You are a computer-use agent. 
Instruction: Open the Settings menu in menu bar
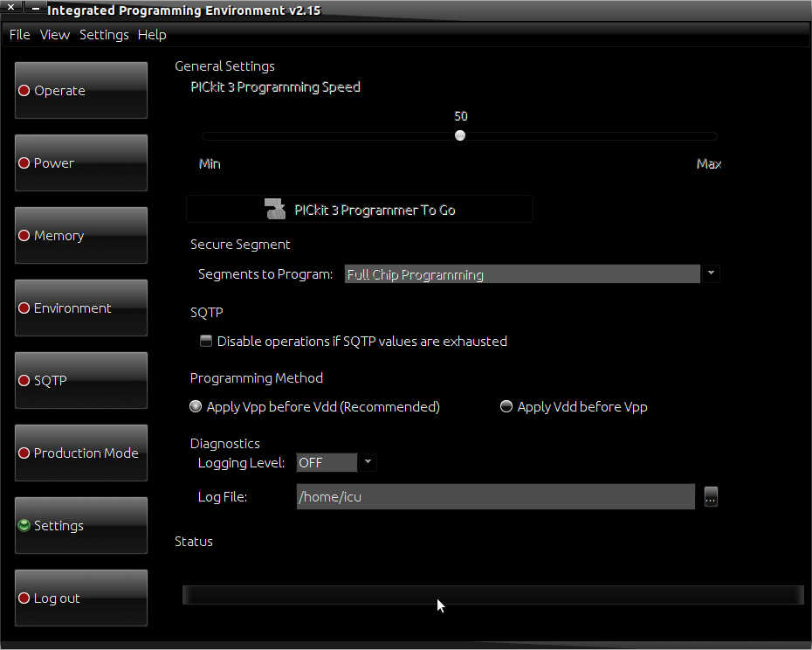(x=104, y=35)
